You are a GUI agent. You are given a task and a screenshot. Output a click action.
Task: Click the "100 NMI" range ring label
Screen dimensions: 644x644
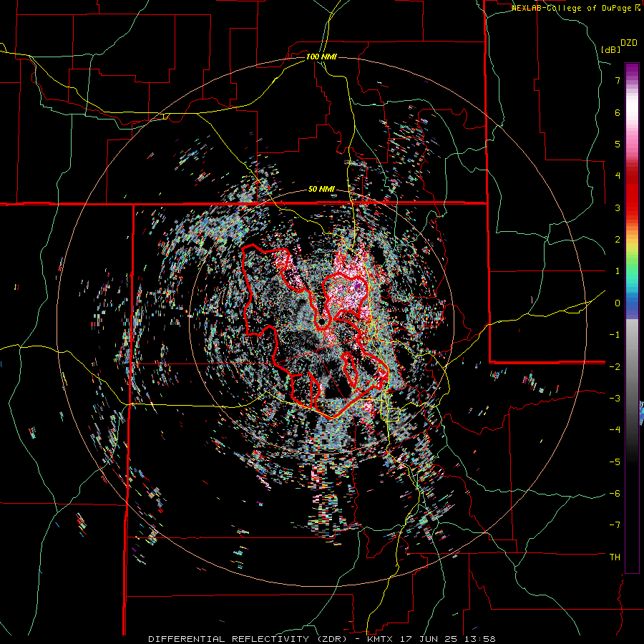point(321,57)
